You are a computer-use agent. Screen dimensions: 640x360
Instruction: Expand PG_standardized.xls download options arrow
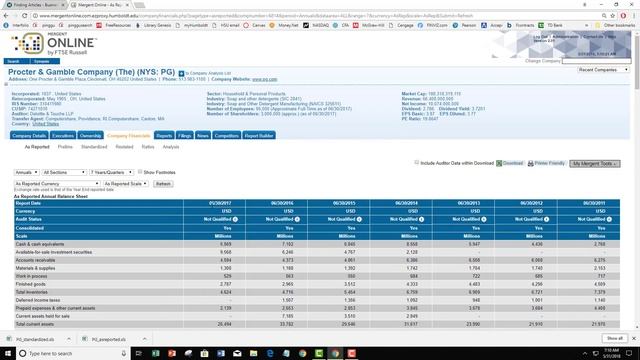click(x=69, y=339)
